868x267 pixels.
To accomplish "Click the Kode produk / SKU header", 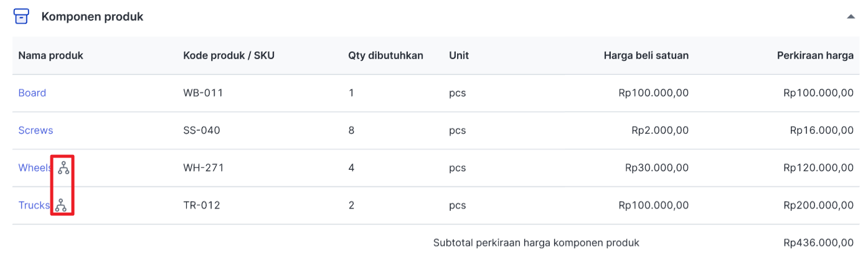I will tap(229, 55).
